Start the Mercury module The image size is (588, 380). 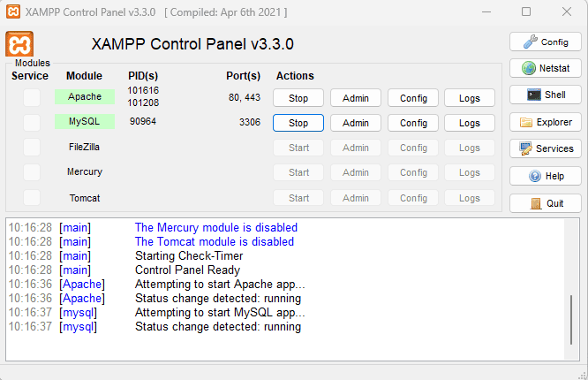pyautogui.click(x=298, y=172)
